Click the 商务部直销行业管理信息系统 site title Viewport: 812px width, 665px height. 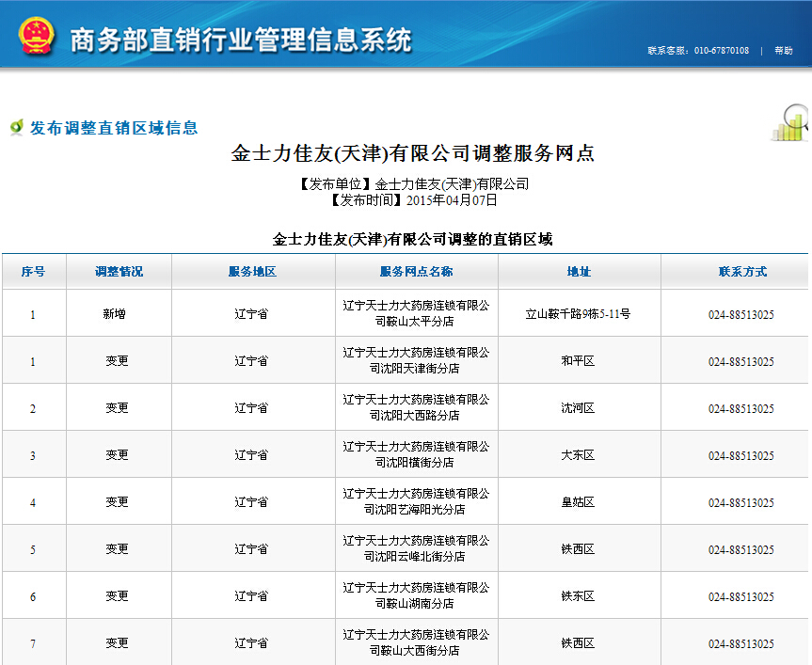(x=241, y=40)
